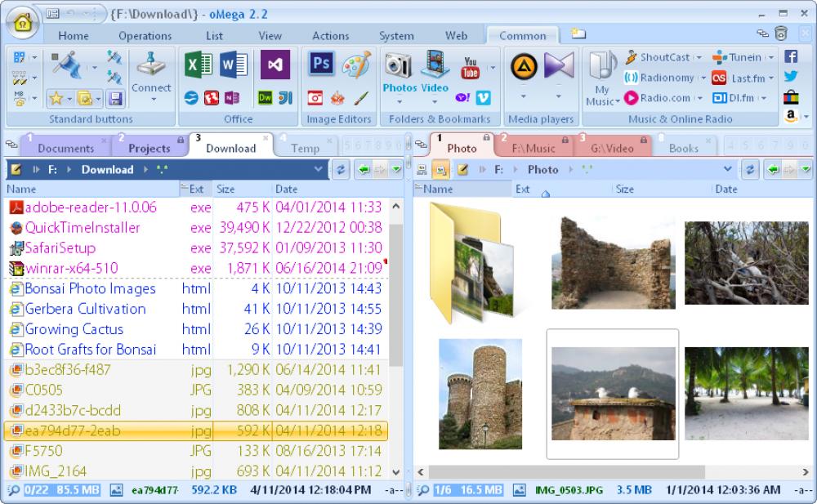Screen dimensions: 817x504
Task: Click the Vimeo bookmark icon
Action: pyautogui.click(x=484, y=98)
